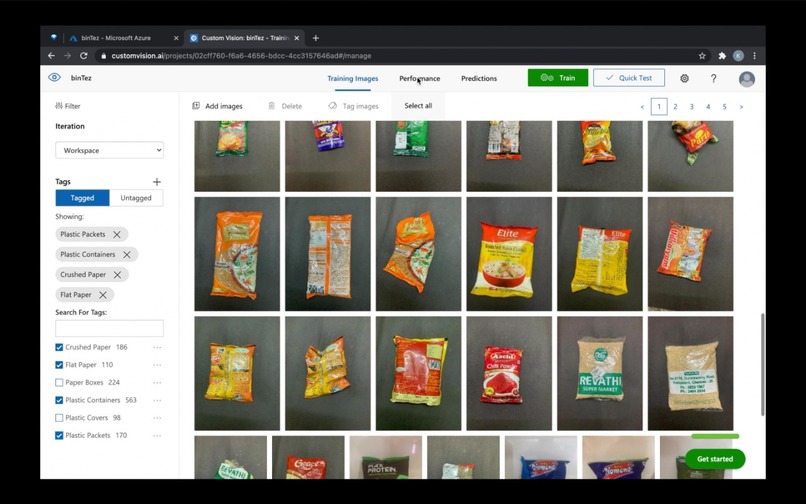Click the green Train button
806x504 pixels.
click(558, 78)
